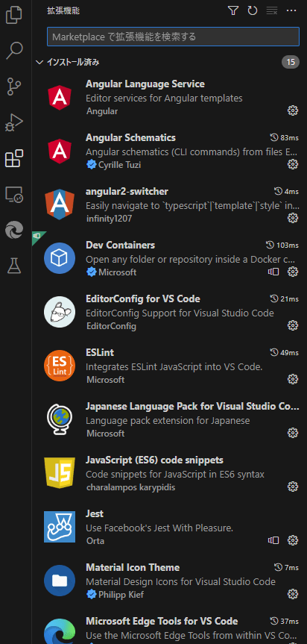Select the Material Icon Theme extension
The image size is (307, 644).
point(170,581)
